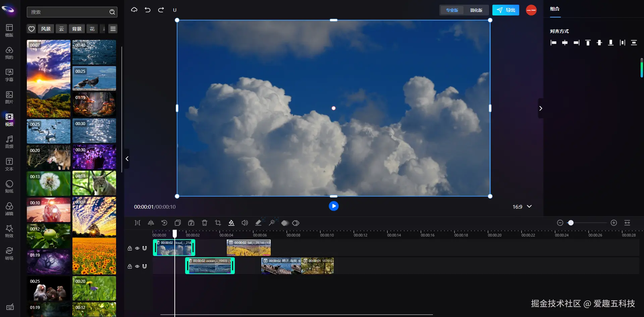Align selection to vertical center
The height and width of the screenshot is (317, 644).
pyautogui.click(x=599, y=43)
